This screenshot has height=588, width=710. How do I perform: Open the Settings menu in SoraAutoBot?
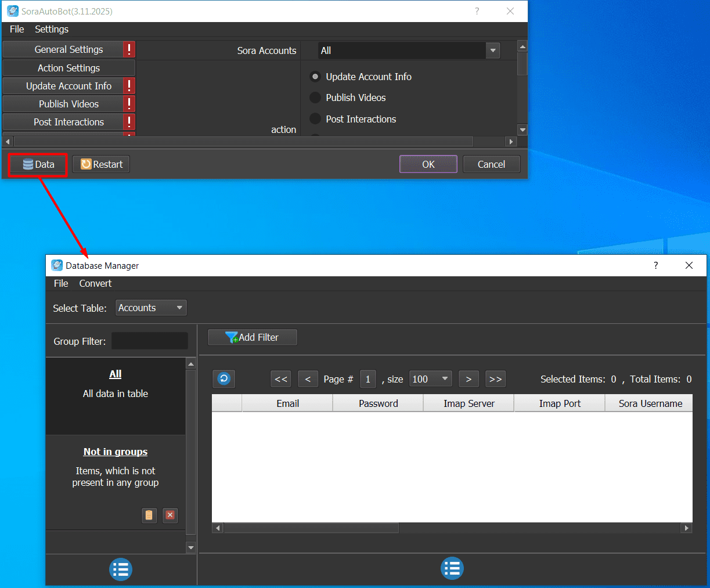51,29
